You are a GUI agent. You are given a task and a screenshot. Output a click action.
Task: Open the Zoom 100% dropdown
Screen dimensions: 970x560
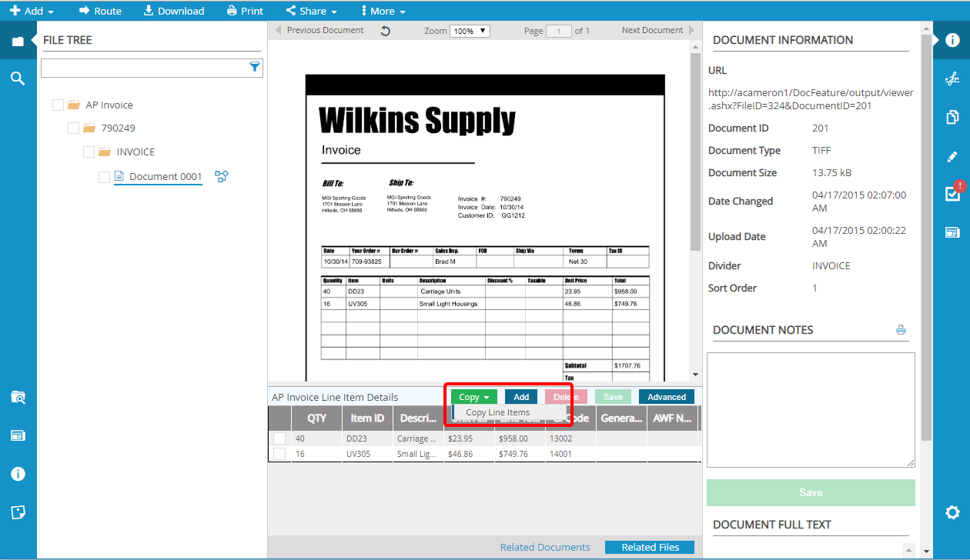point(470,32)
